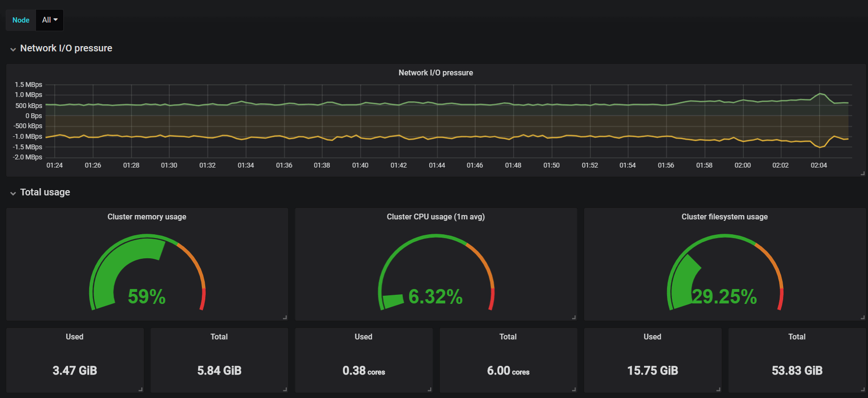Click the Cluster CPU usage (1m avg) title
The width and height of the screenshot is (868, 398).
tap(435, 217)
